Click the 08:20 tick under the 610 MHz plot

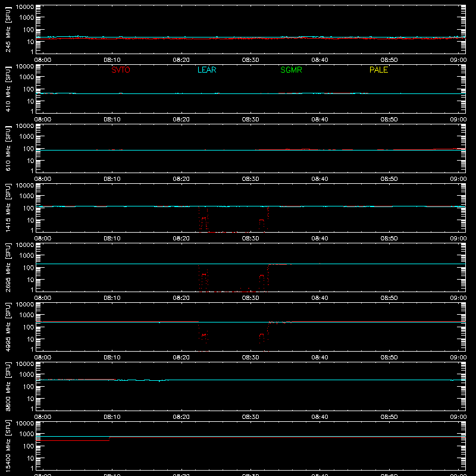point(181,179)
